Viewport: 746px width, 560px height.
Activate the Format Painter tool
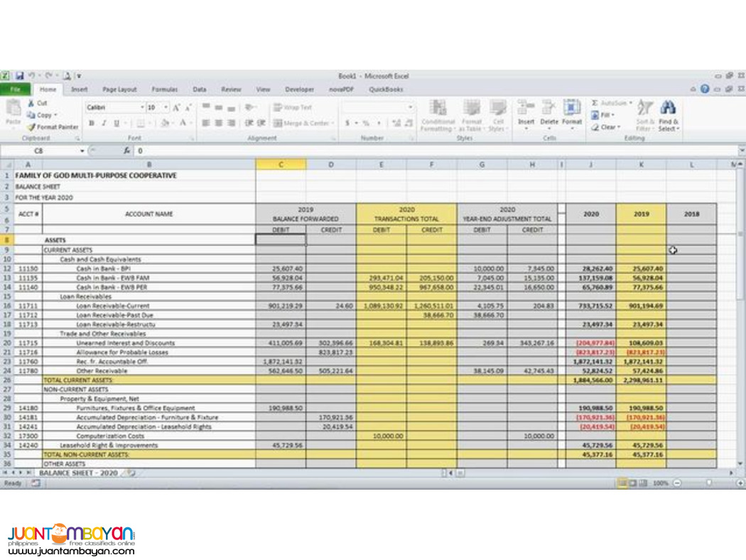pos(51,126)
